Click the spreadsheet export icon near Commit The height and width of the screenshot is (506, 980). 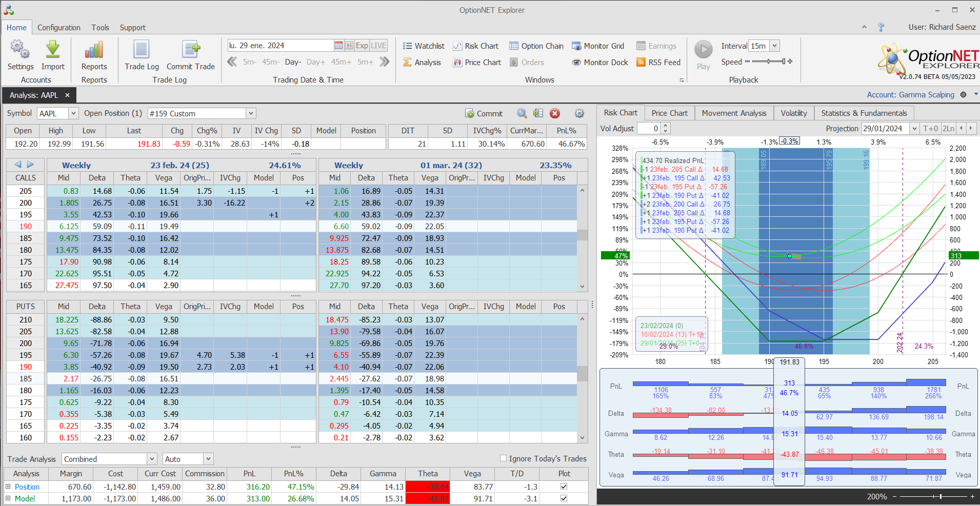[x=538, y=113]
